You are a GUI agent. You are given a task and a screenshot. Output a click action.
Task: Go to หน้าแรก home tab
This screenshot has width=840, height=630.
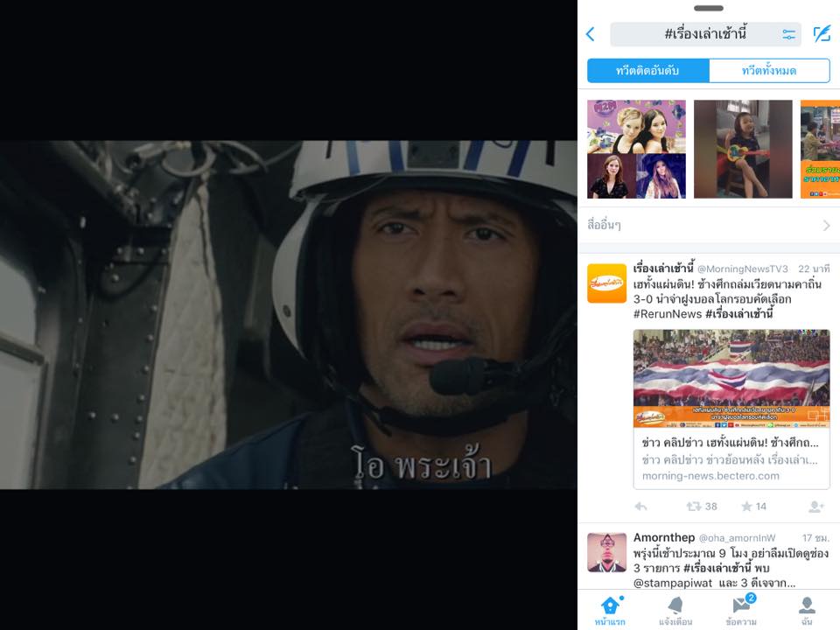[x=610, y=611]
